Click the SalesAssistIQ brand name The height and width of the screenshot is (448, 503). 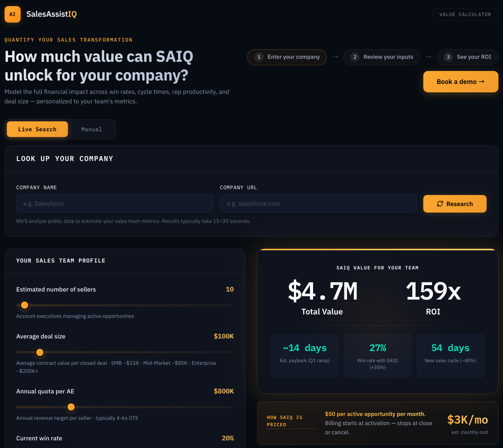point(51,14)
